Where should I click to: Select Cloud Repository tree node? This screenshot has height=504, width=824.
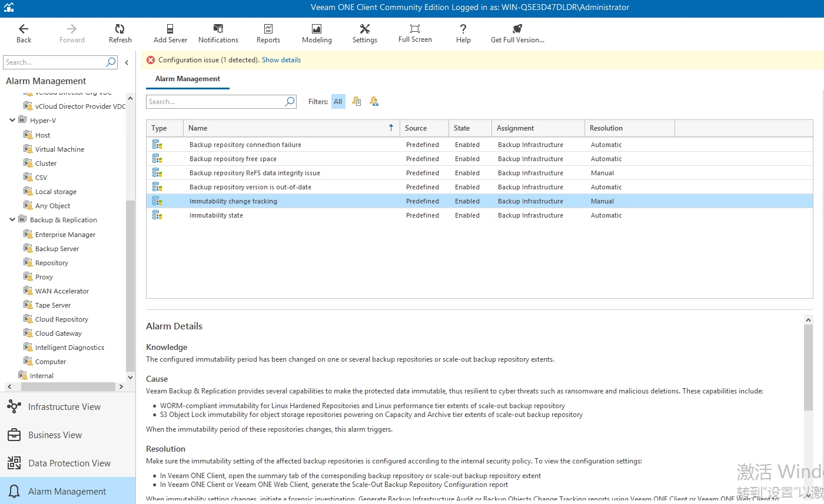(x=61, y=319)
